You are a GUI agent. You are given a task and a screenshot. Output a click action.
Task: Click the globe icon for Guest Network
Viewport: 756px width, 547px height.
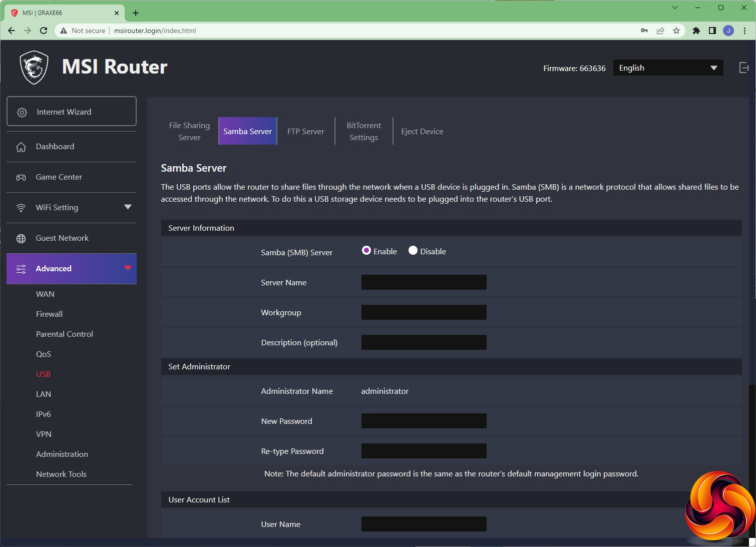(21, 239)
